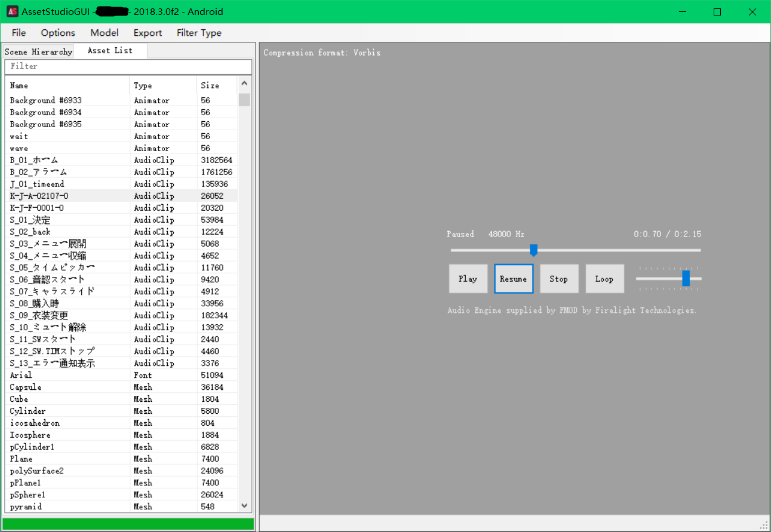
Task: Select the pSphere1 Mesh asset
Action: [x=121, y=494]
